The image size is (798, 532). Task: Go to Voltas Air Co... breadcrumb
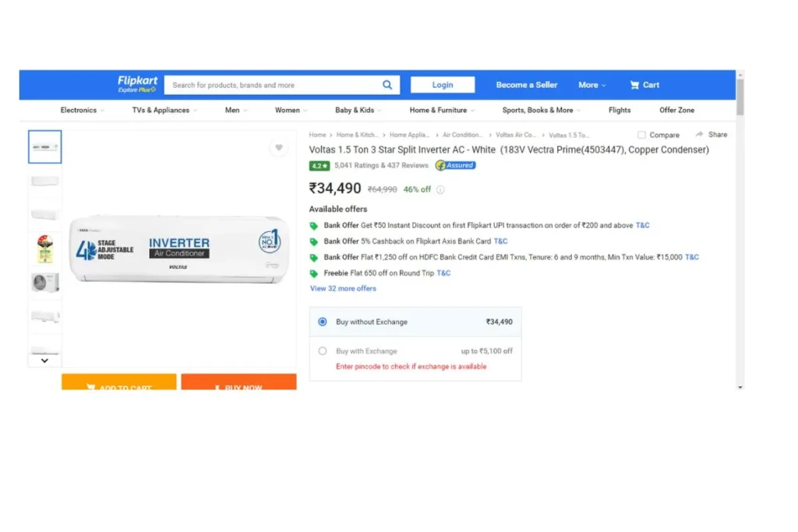(516, 135)
